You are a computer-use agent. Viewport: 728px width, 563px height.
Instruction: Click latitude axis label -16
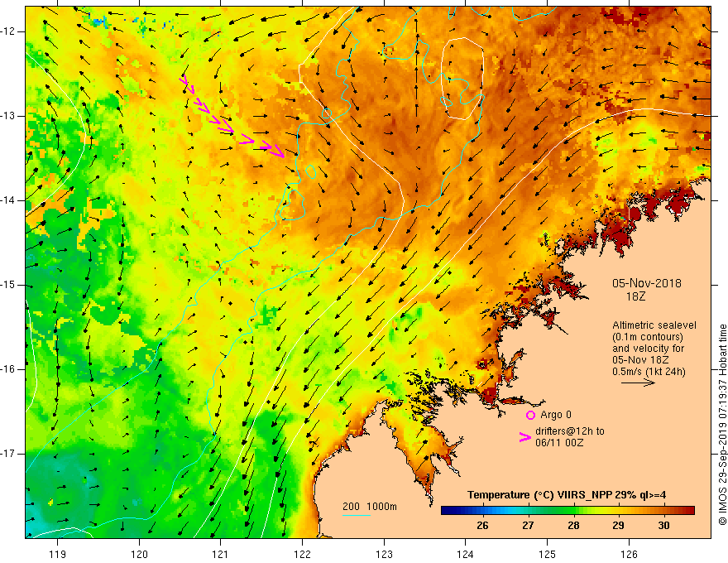[x=8, y=369]
